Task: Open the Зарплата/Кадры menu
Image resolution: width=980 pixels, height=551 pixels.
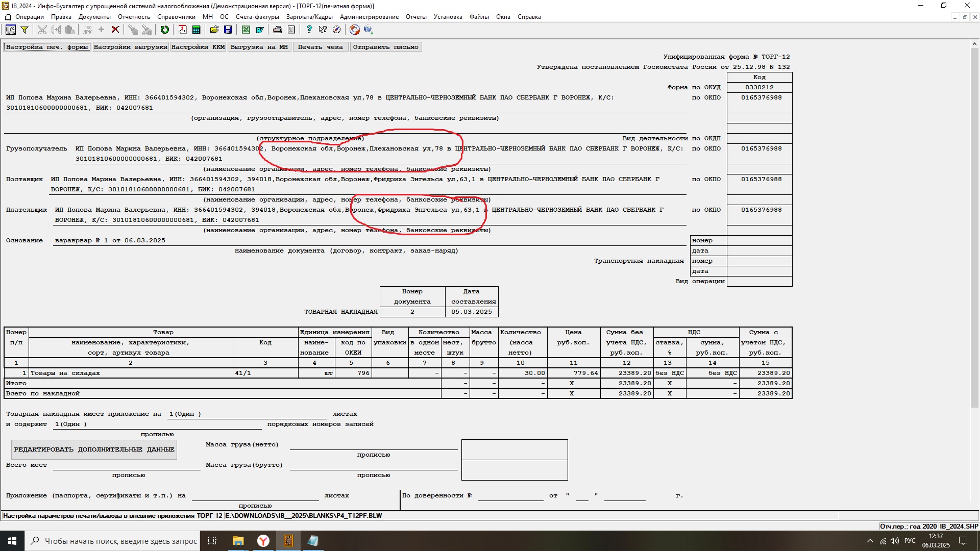Action: [309, 17]
